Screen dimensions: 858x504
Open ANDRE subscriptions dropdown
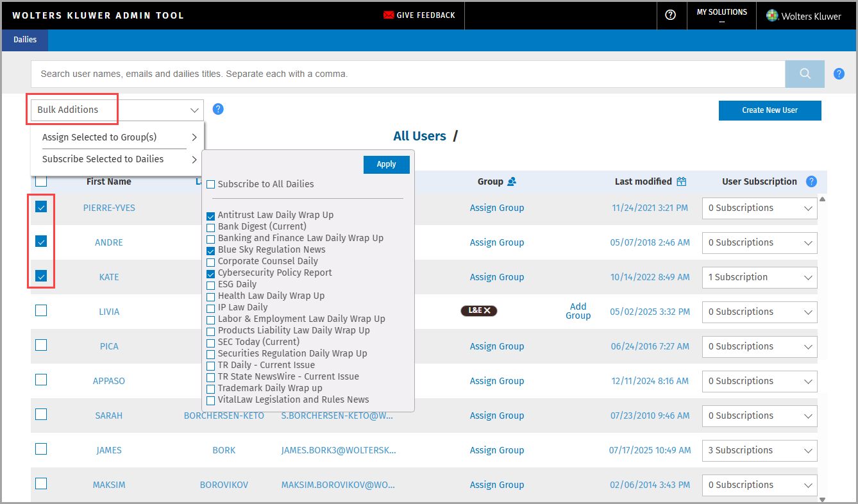pyautogui.click(x=760, y=242)
